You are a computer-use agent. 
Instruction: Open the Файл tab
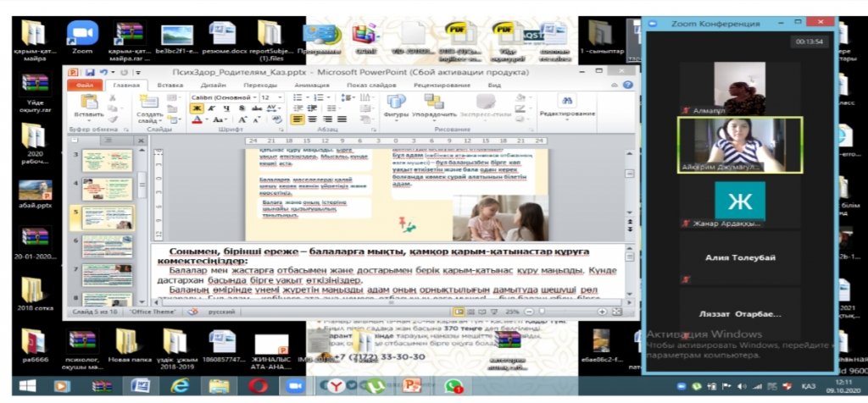point(85,86)
